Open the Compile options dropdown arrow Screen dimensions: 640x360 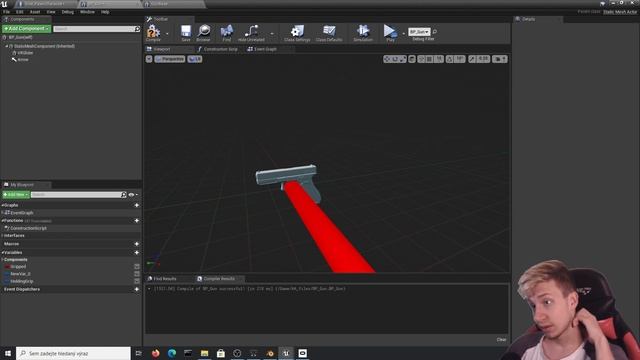click(x=167, y=33)
